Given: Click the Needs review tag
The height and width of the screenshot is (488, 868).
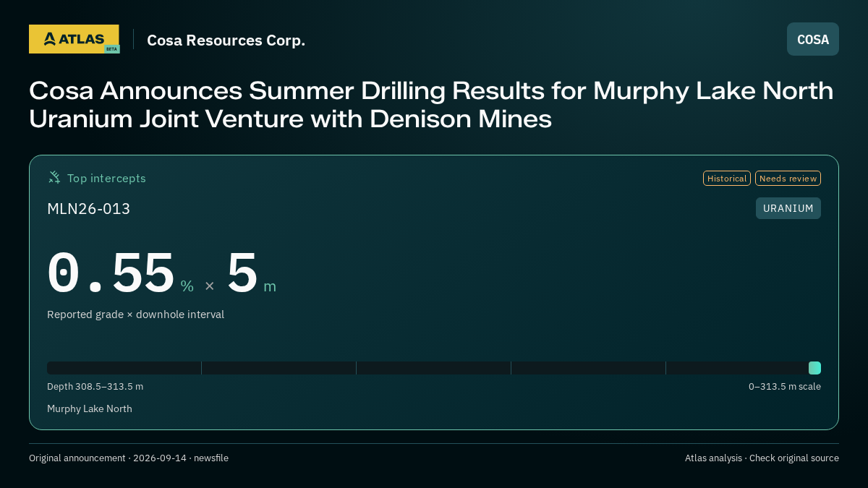Looking at the screenshot, I should (788, 179).
